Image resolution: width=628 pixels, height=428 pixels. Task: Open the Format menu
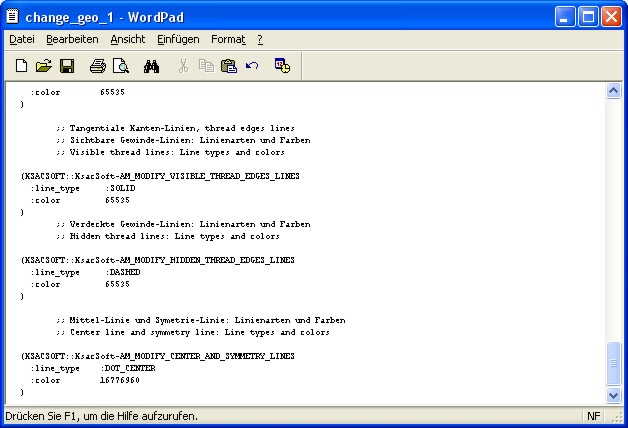click(x=228, y=39)
